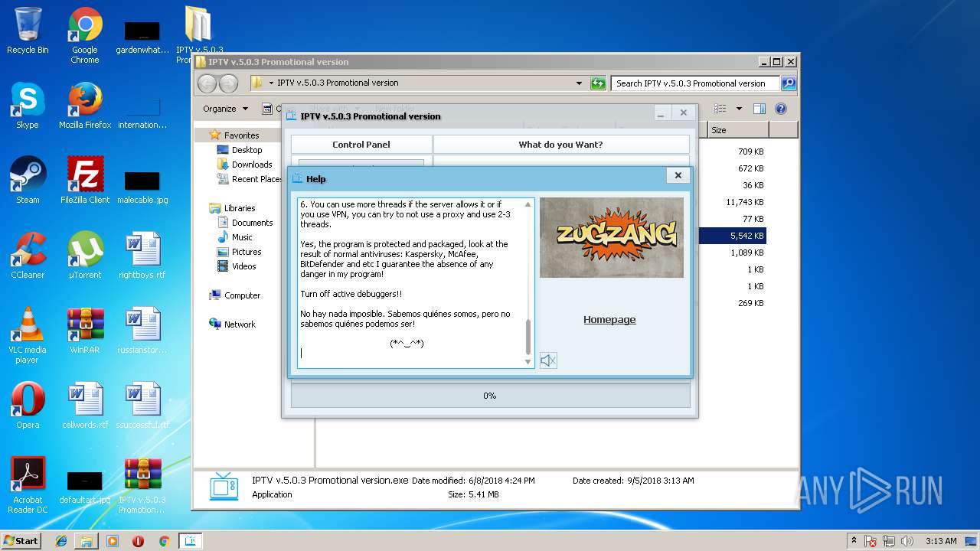Image resolution: width=980 pixels, height=551 pixels.
Task: Select ssuccessful.rtf desktop file
Action: point(142,406)
